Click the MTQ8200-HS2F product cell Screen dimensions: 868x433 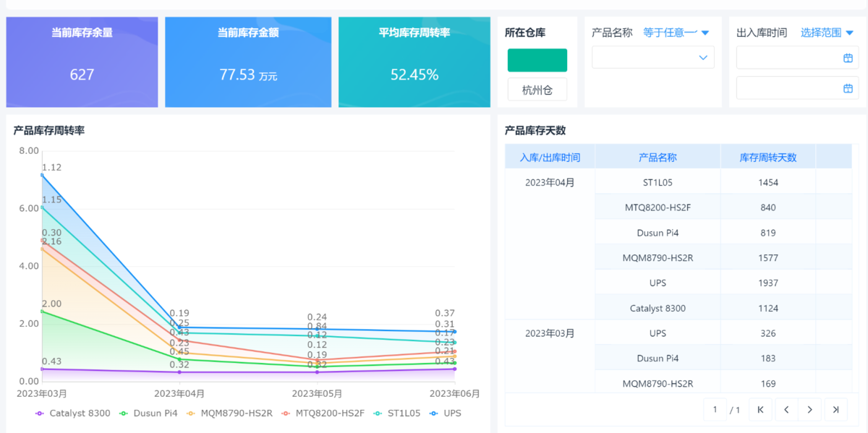pyautogui.click(x=658, y=207)
